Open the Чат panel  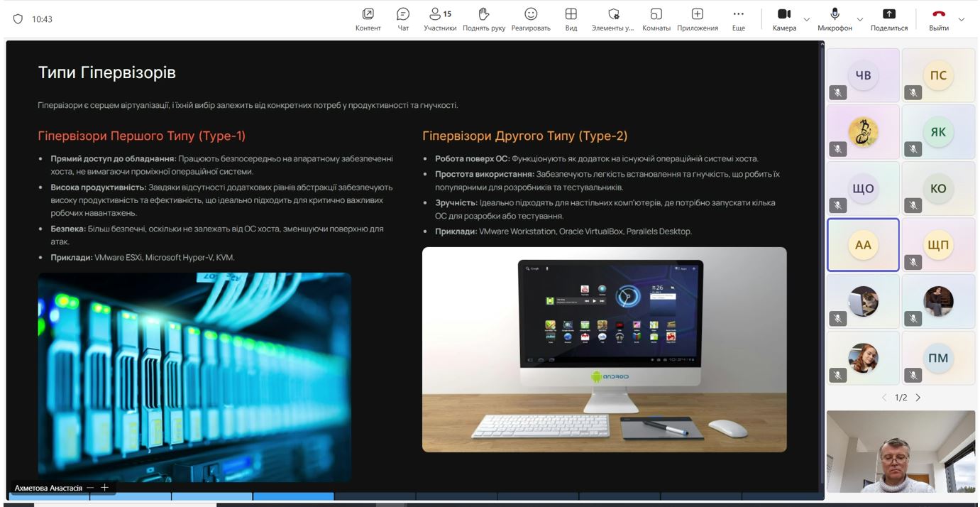tap(403, 18)
